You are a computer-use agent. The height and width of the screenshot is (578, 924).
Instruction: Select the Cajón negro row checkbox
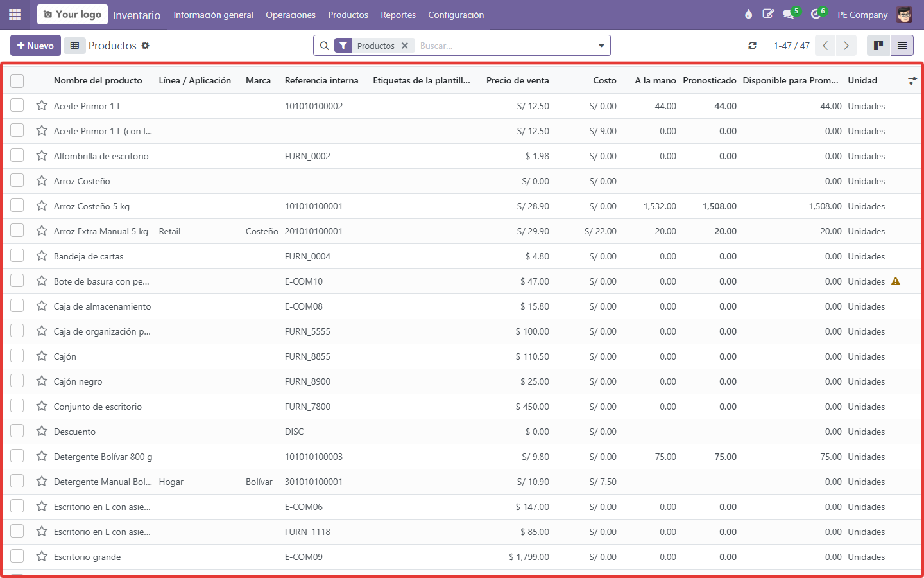tap(17, 381)
